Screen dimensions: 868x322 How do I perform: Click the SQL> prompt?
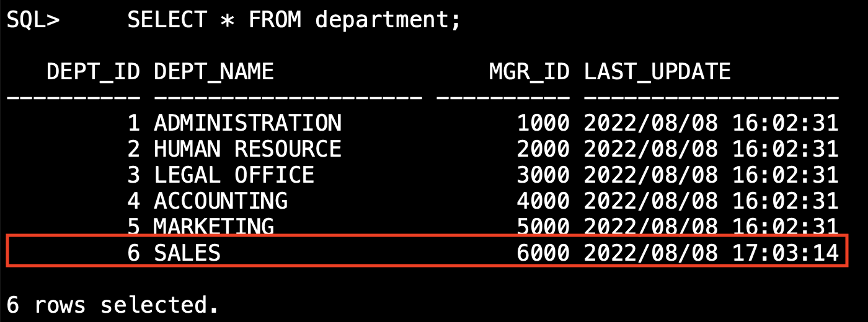(x=33, y=20)
